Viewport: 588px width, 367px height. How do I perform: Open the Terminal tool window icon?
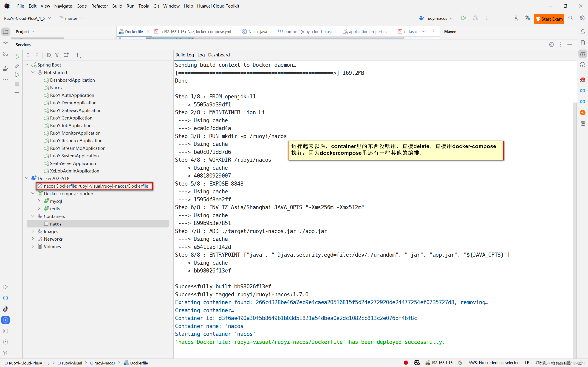(5, 331)
